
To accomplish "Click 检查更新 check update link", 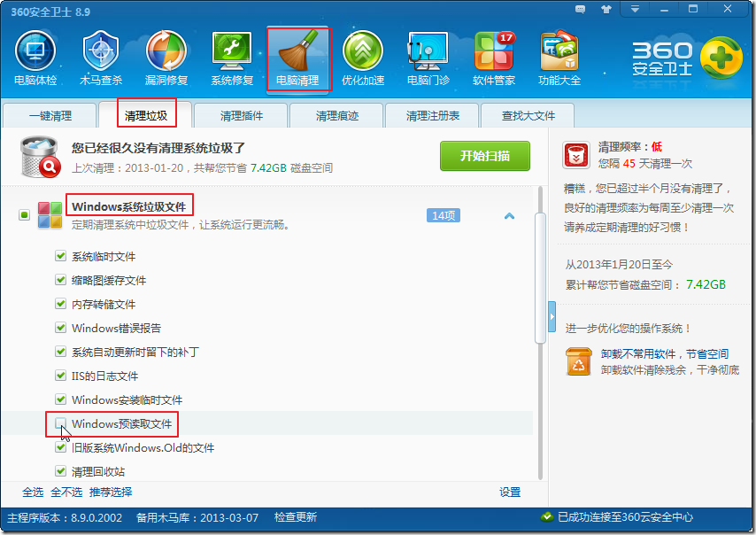I will coord(296,517).
